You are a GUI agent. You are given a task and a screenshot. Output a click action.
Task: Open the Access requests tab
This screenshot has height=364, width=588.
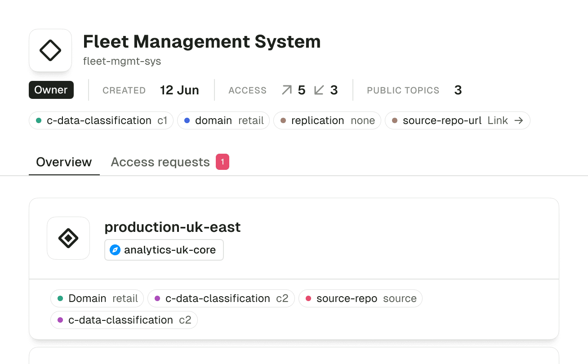[160, 162]
